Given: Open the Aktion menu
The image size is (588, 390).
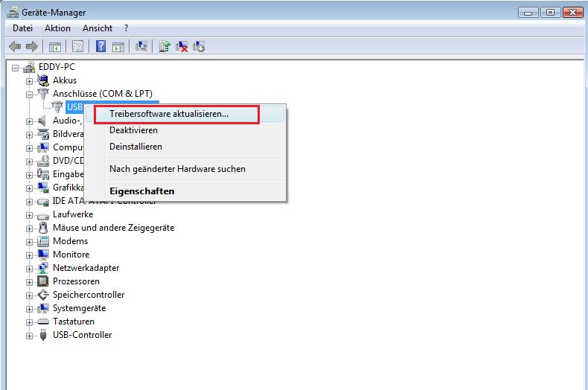Looking at the screenshot, I should (x=57, y=28).
